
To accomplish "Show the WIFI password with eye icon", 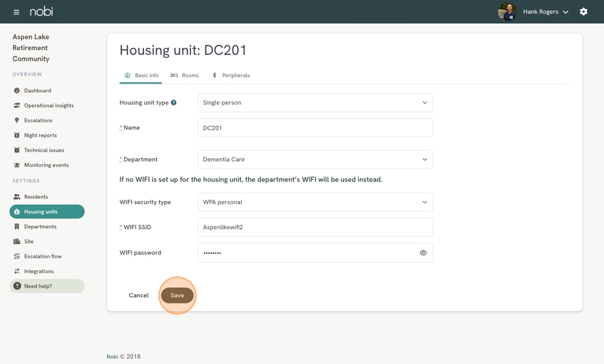I will [x=423, y=253].
